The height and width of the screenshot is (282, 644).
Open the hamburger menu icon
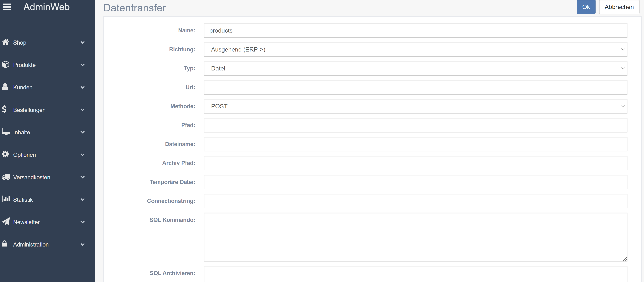point(7,7)
